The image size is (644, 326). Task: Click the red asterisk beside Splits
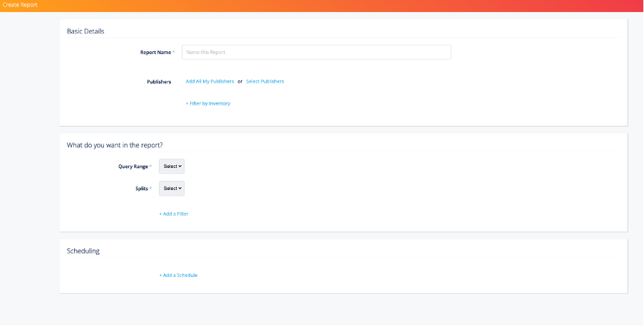(x=151, y=188)
